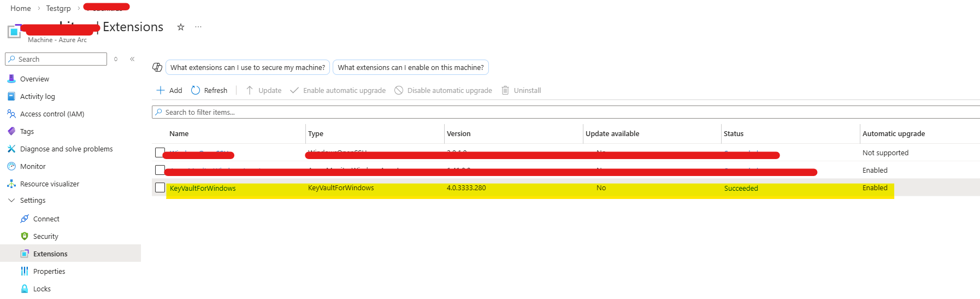Sort by Version column header
Screen dimensions: 980x299
click(x=458, y=133)
